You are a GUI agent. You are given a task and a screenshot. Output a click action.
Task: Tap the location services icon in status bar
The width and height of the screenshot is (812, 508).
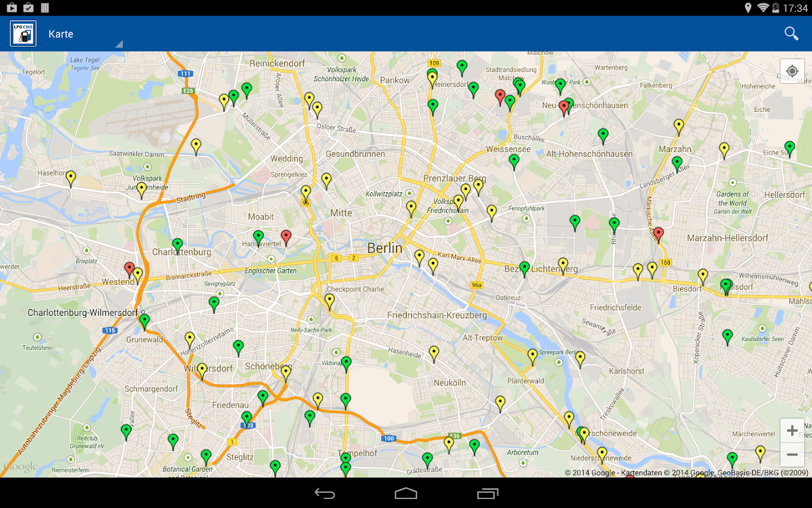click(x=748, y=8)
